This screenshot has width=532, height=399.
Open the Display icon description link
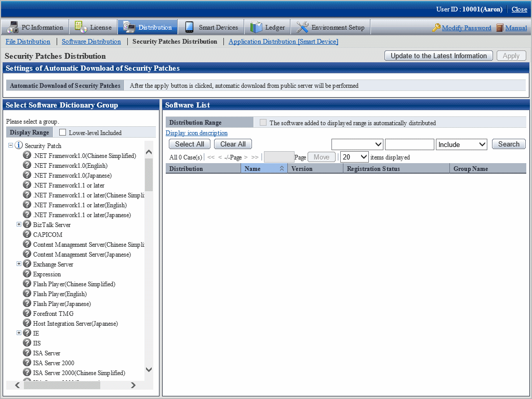pyautogui.click(x=196, y=133)
